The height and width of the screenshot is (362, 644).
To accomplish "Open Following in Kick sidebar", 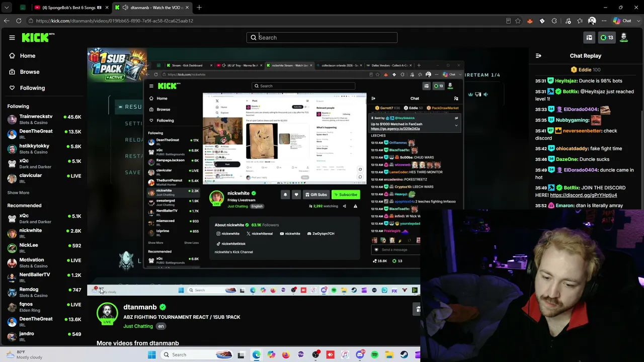I will pos(44,88).
